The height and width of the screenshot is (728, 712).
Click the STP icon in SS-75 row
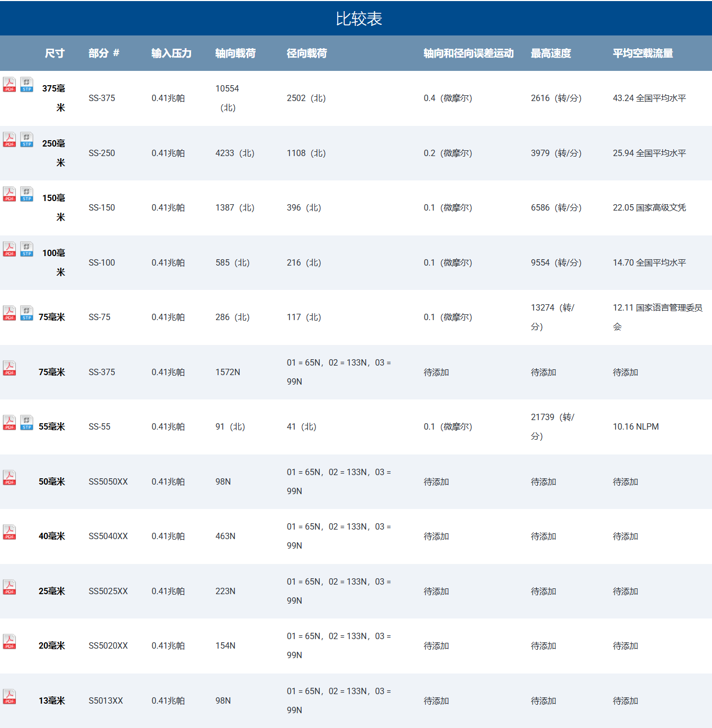(x=27, y=313)
